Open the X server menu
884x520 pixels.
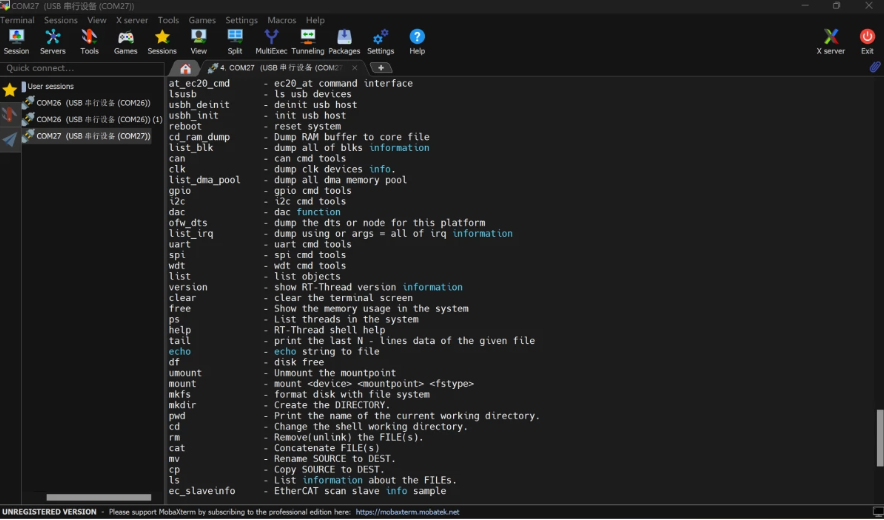132,20
